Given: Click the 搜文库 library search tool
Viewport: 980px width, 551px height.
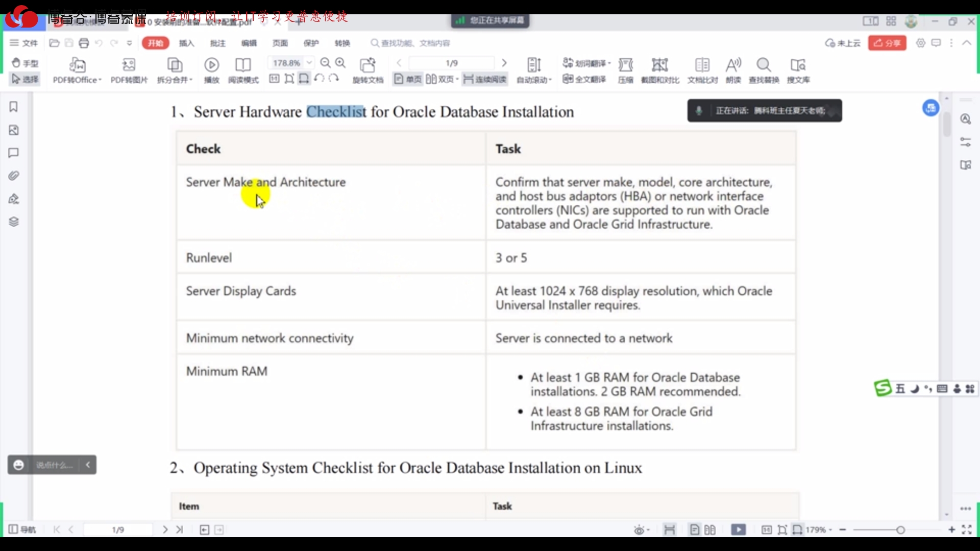Looking at the screenshot, I should (x=798, y=70).
